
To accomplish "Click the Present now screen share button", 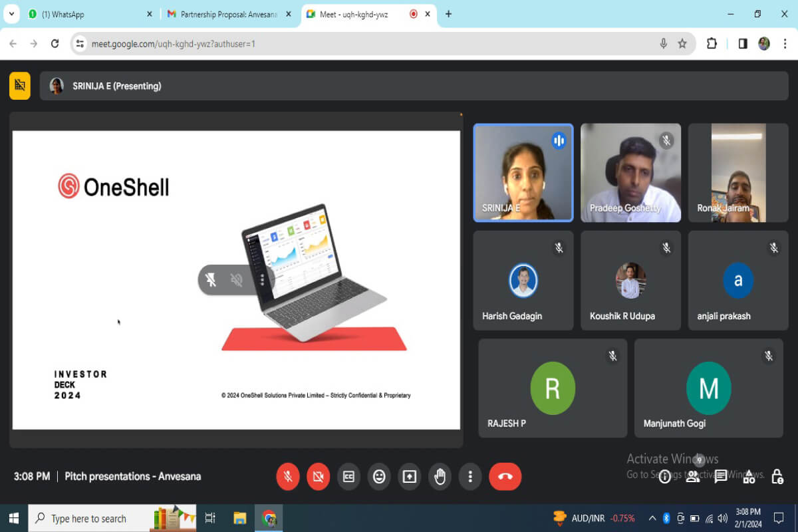I will tap(410, 477).
